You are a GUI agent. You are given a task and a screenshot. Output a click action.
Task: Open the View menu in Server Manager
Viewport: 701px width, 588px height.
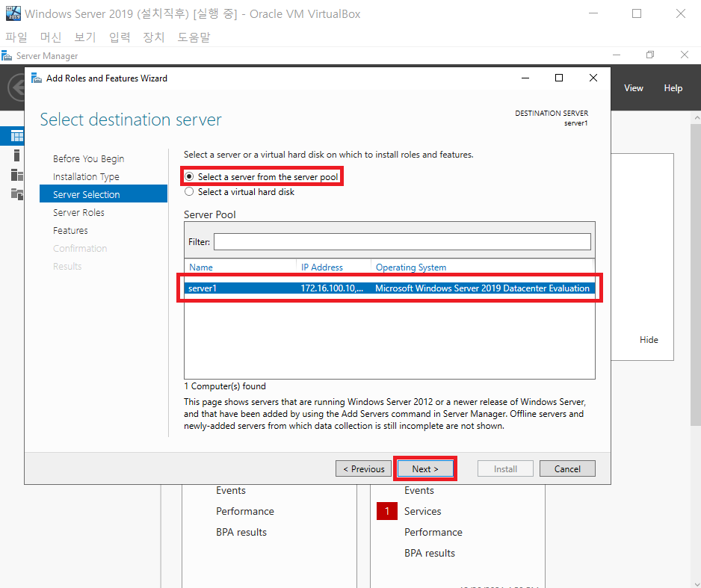(x=634, y=88)
